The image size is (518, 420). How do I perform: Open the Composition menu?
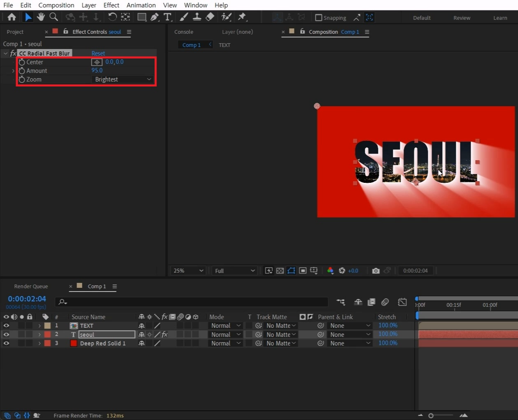coord(56,5)
